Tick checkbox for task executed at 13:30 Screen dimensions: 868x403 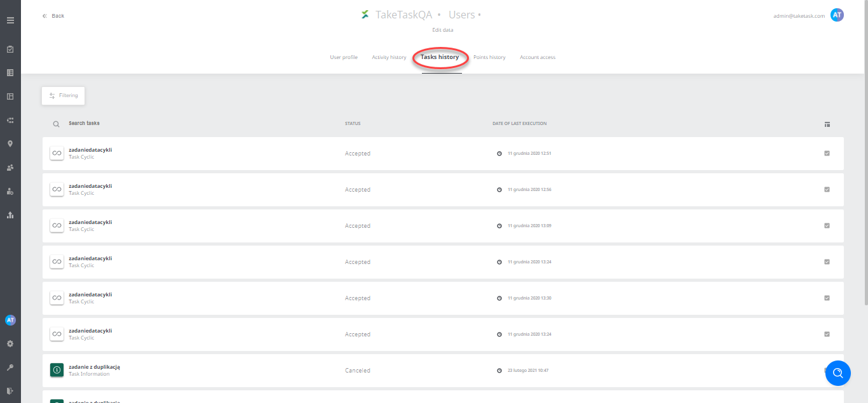tap(827, 298)
